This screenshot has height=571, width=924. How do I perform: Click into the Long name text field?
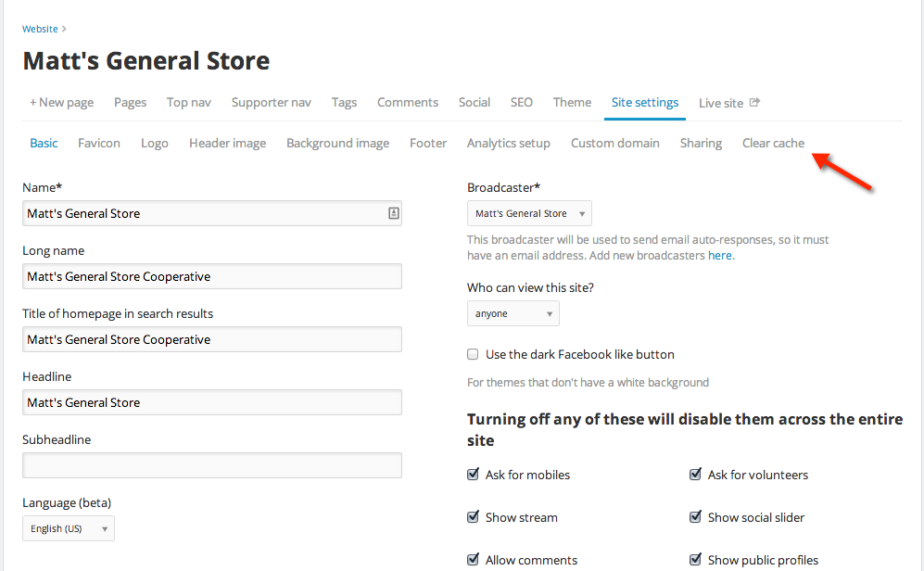pos(212,276)
